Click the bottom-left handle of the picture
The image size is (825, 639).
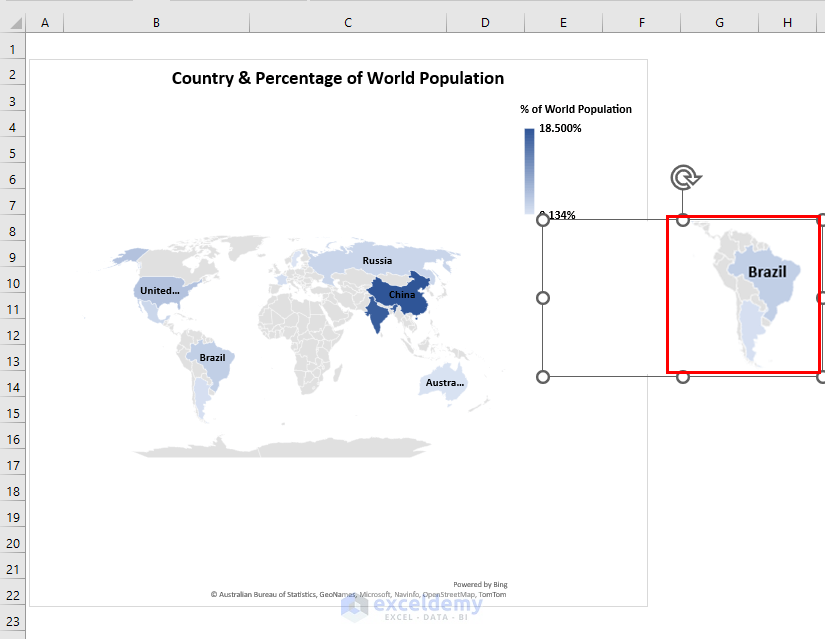tap(542, 377)
